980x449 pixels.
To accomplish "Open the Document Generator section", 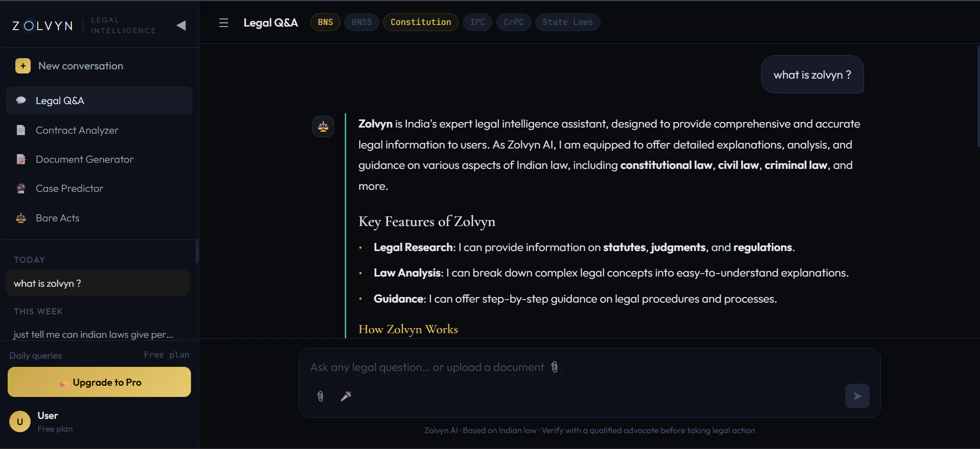I will pyautogui.click(x=99, y=159).
